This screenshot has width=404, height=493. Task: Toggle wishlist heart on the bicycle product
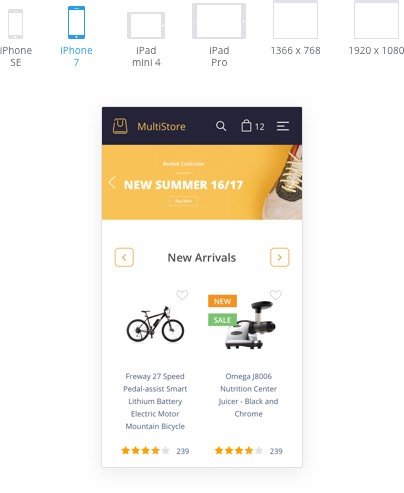click(182, 295)
